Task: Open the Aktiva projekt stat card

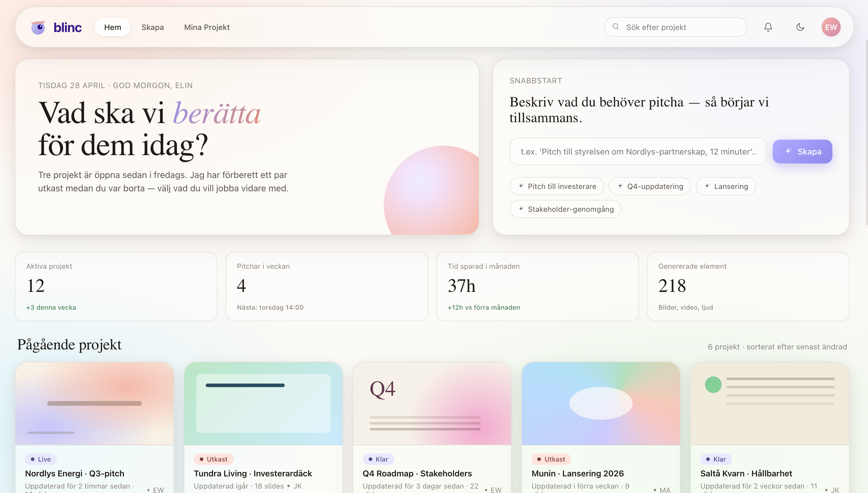Action: tap(116, 287)
